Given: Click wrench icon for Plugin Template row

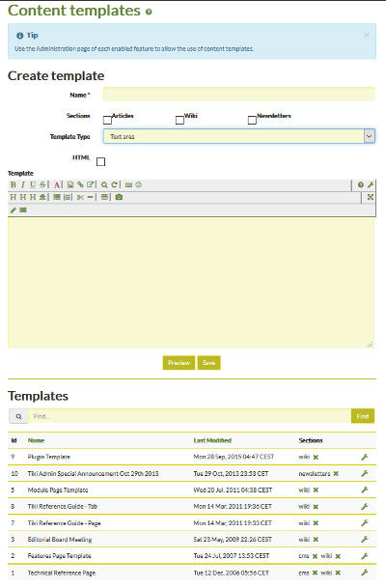Looking at the screenshot, I should [x=364, y=457].
